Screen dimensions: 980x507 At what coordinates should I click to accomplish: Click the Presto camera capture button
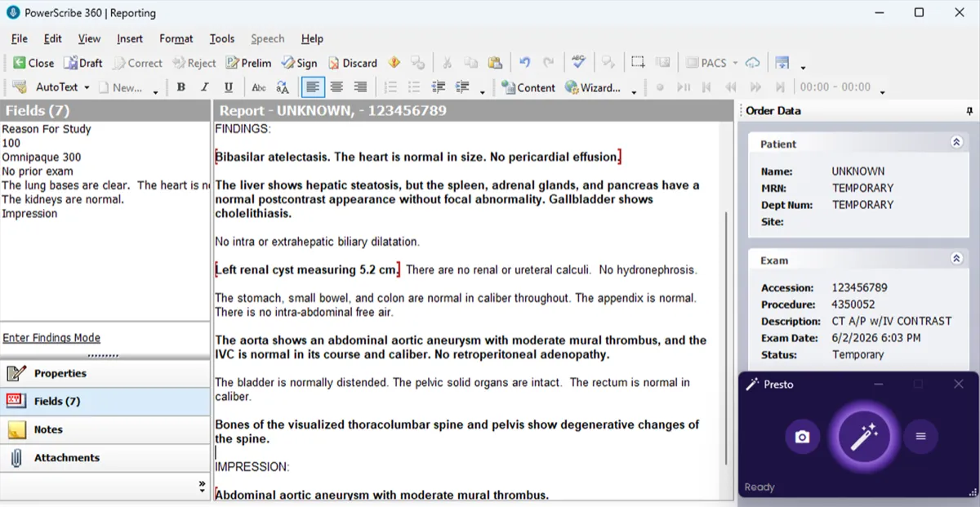coord(802,437)
